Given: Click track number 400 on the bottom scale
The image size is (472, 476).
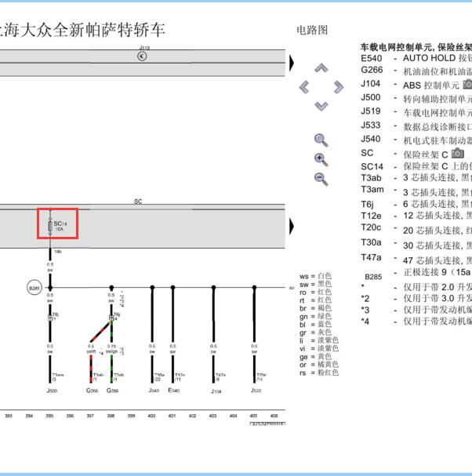Looking at the screenshot, I should click(151, 416).
